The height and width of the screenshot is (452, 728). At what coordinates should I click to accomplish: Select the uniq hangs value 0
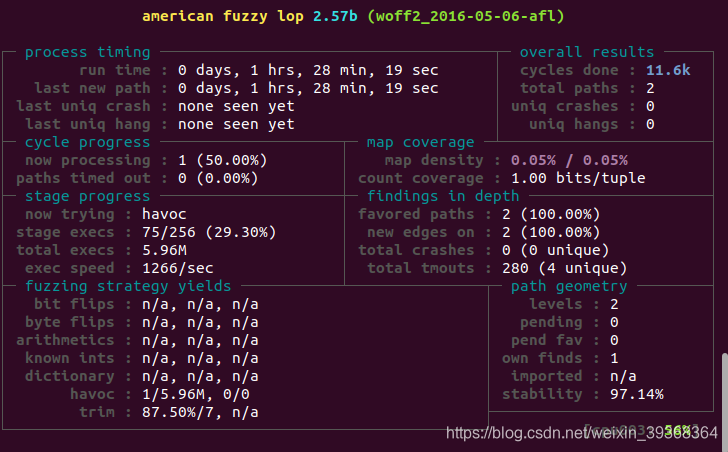click(x=650, y=124)
